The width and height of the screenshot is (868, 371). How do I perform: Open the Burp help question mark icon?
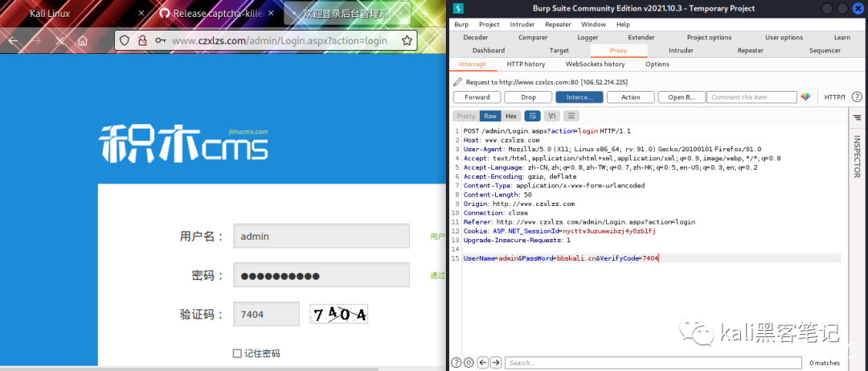(x=857, y=97)
